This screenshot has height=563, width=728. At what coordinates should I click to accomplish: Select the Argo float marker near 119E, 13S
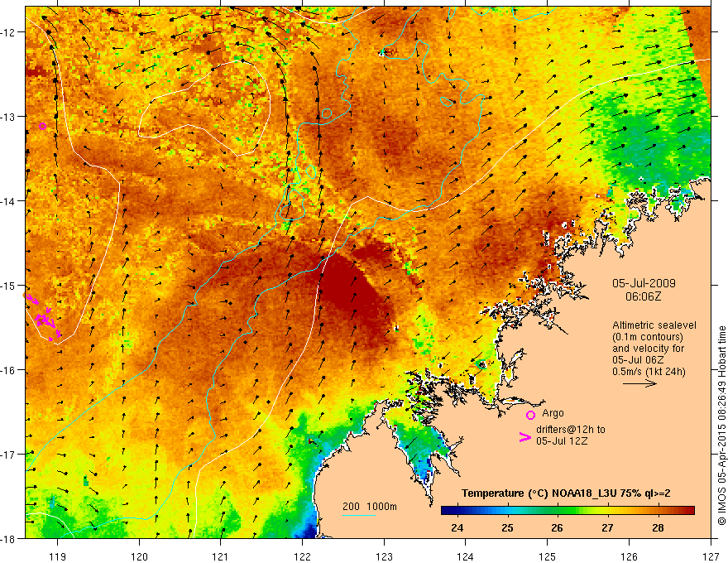point(43,126)
